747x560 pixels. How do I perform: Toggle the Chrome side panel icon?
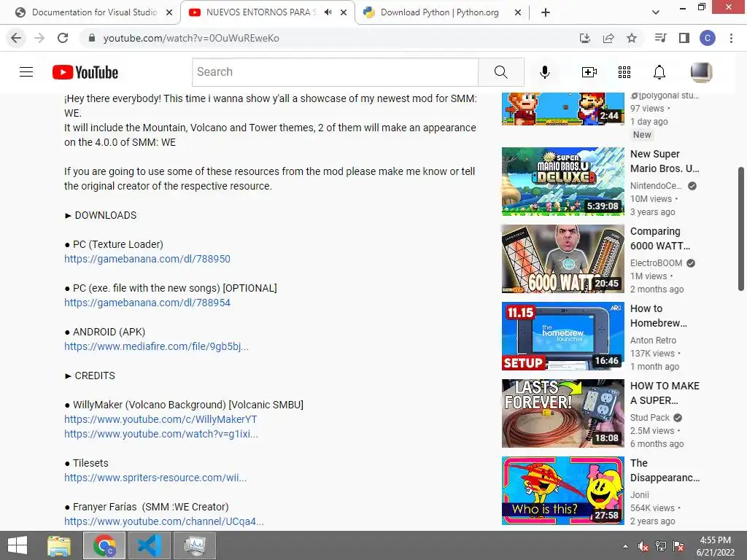[x=684, y=38]
